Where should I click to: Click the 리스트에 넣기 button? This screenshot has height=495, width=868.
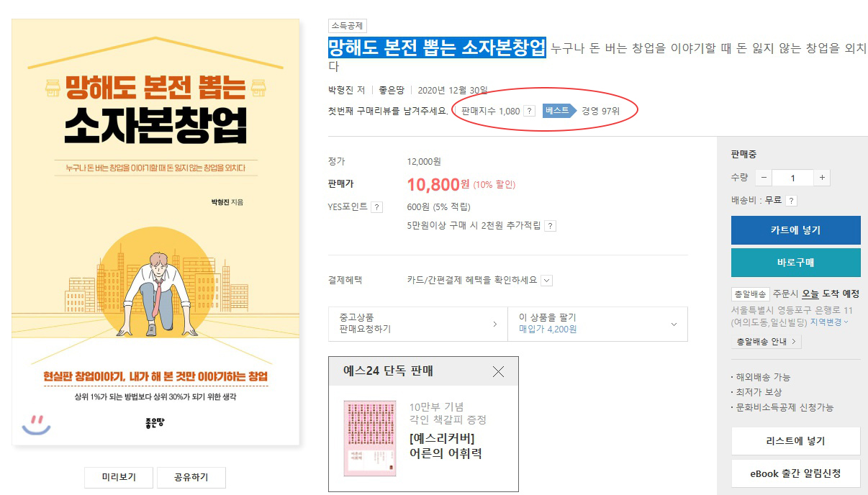tap(795, 441)
